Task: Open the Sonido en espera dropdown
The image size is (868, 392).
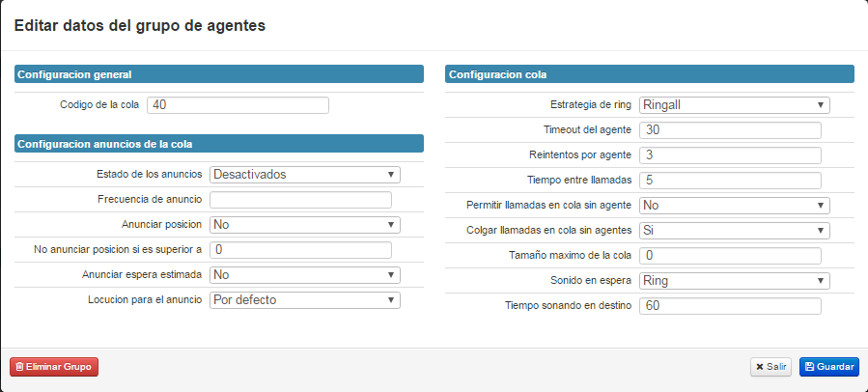Action: pos(734,281)
